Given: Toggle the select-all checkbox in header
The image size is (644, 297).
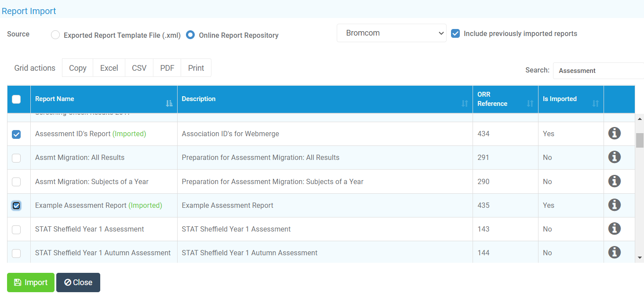Looking at the screenshot, I should coord(16,99).
